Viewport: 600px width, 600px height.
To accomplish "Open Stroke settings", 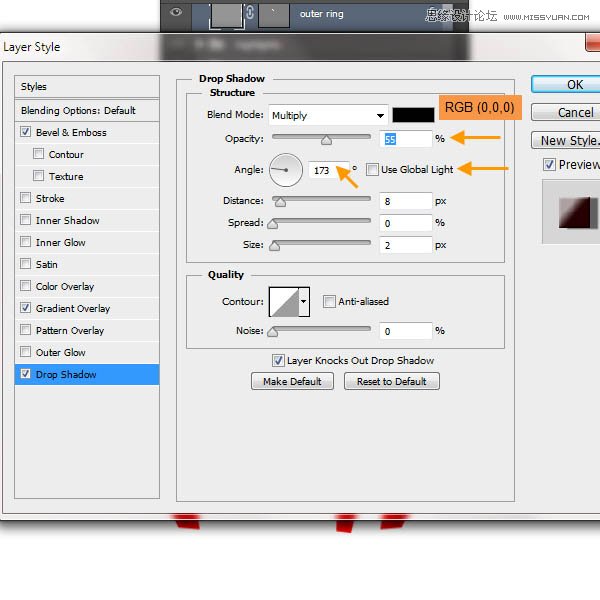I will pos(50,198).
